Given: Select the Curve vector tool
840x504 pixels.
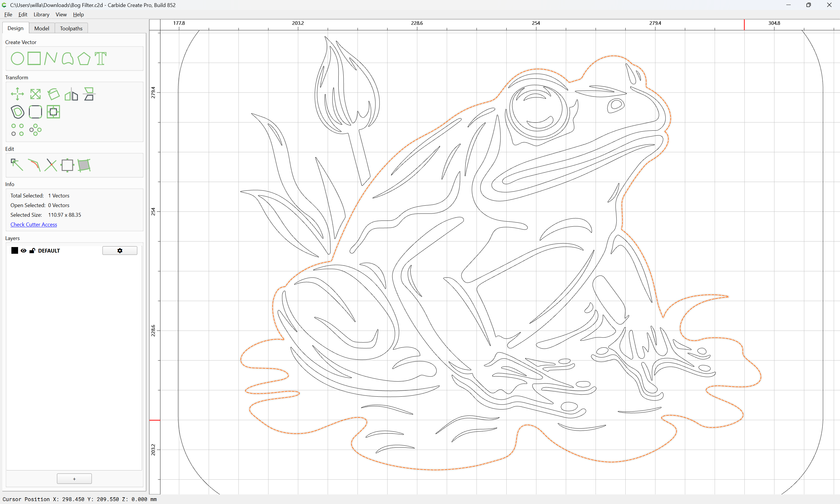Looking at the screenshot, I should [68, 58].
